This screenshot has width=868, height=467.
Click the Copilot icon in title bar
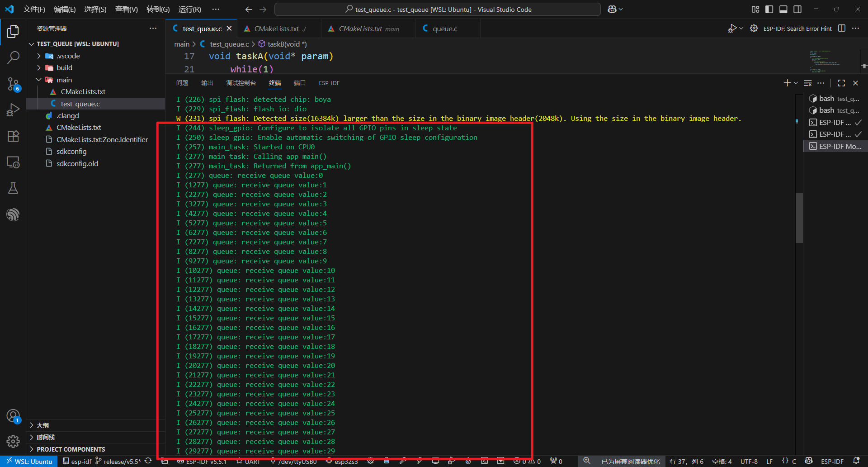[x=612, y=9]
